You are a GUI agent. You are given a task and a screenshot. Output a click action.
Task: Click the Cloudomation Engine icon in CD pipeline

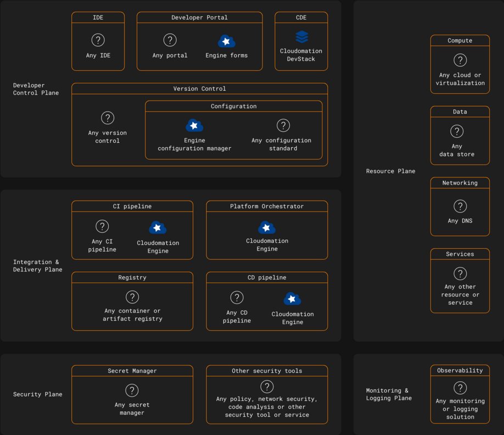[292, 299]
